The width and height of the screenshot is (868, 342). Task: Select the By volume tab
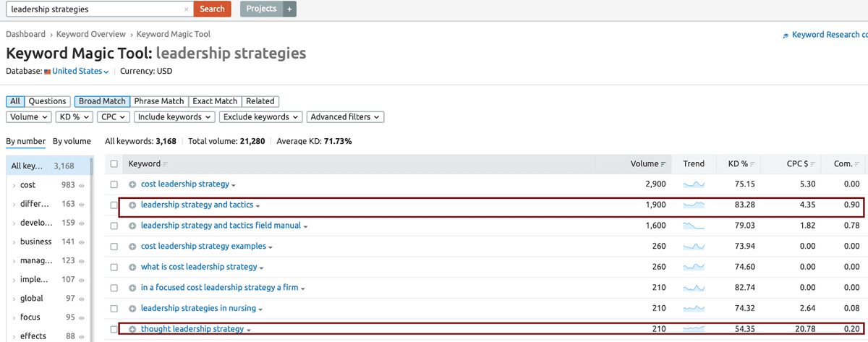(x=72, y=141)
